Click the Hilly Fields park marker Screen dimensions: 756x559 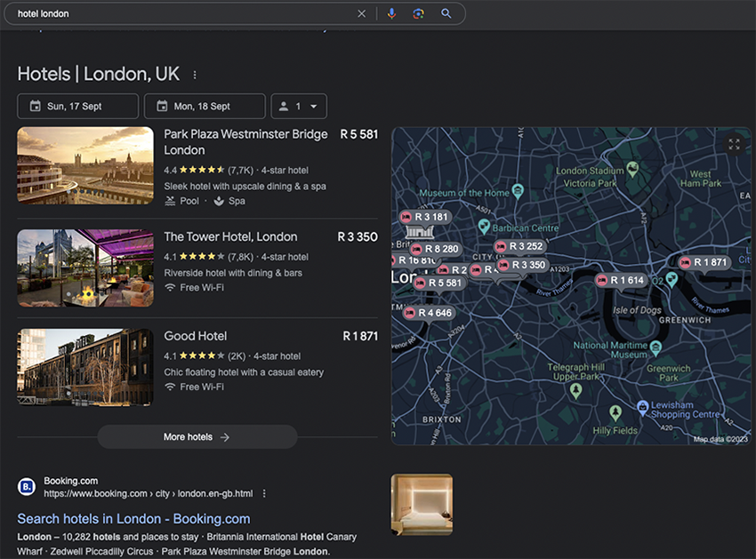[x=615, y=413]
